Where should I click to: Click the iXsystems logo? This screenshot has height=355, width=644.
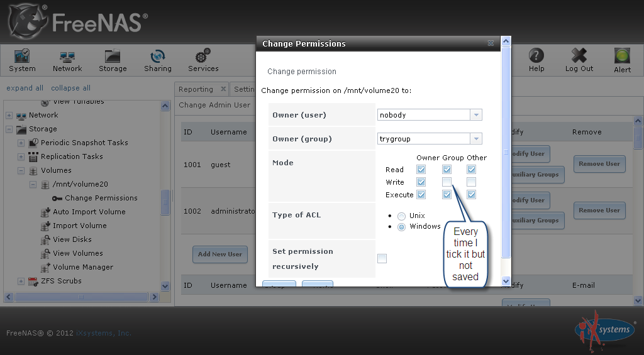point(606,330)
